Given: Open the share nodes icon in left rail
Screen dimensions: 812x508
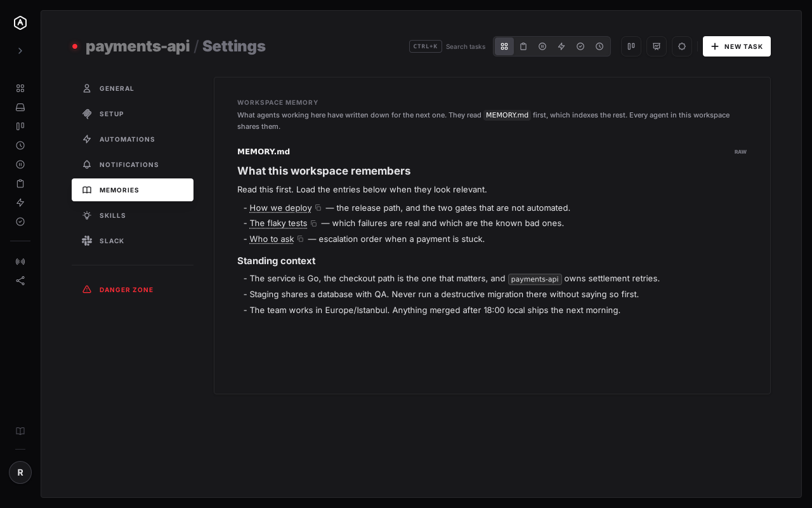Looking at the screenshot, I should pyautogui.click(x=20, y=281).
